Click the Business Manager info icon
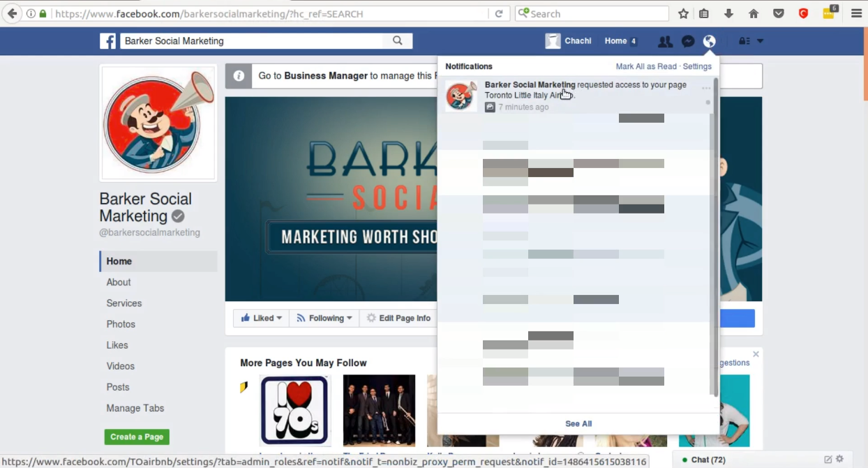The image size is (868, 468). [239, 76]
